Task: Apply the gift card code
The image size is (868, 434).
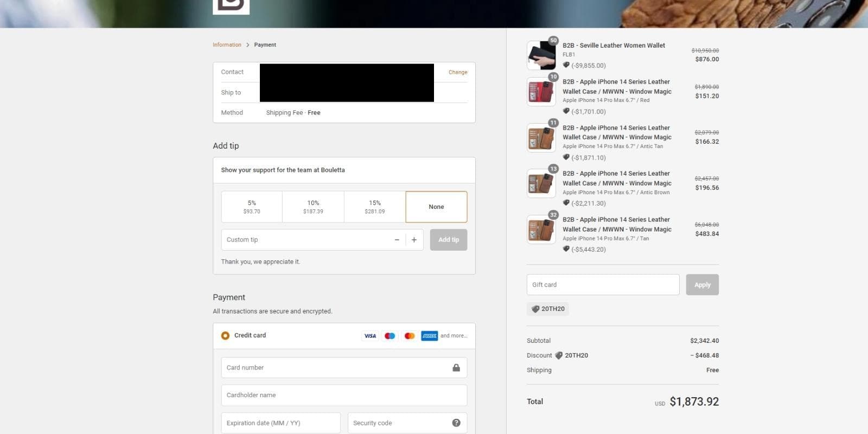Action: 702,285
